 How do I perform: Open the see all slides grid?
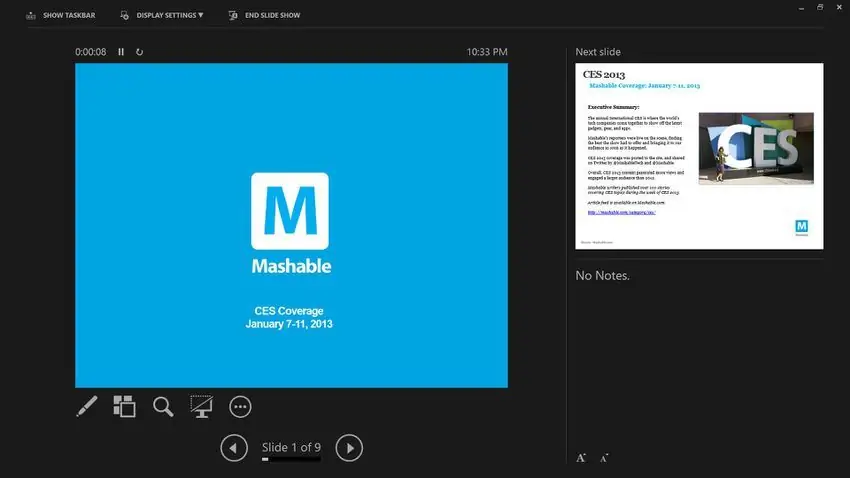pos(124,406)
